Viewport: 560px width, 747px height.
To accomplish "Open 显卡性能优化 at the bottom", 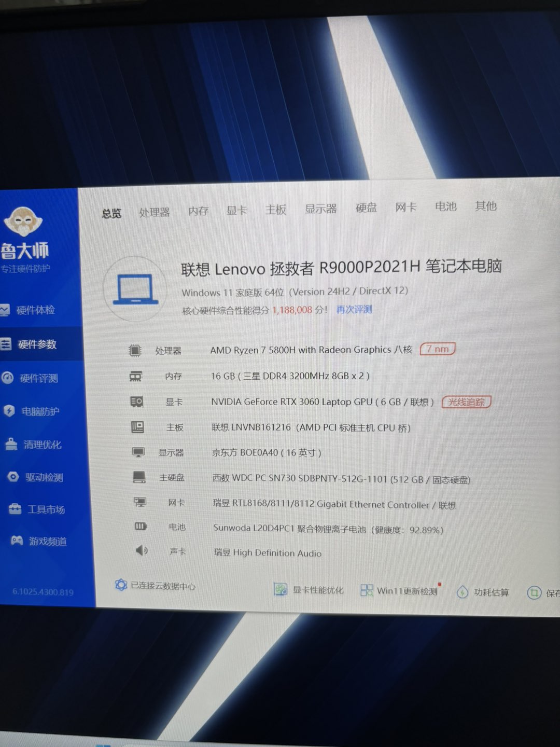I will (318, 590).
